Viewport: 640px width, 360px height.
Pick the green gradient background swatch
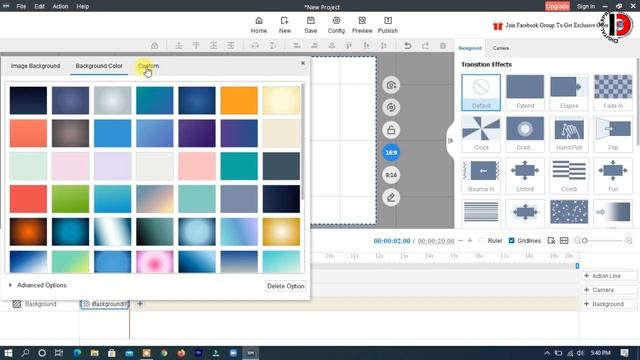pos(70,199)
